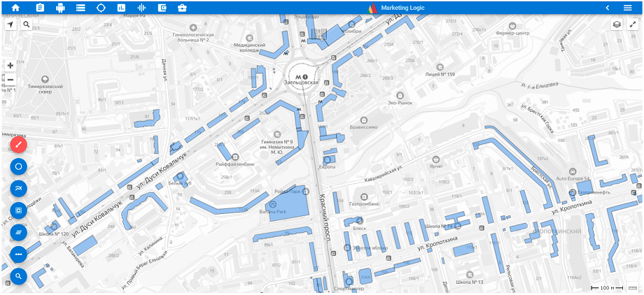
Task: Click the 100 м scale bar
Action: pyautogui.click(x=607, y=287)
